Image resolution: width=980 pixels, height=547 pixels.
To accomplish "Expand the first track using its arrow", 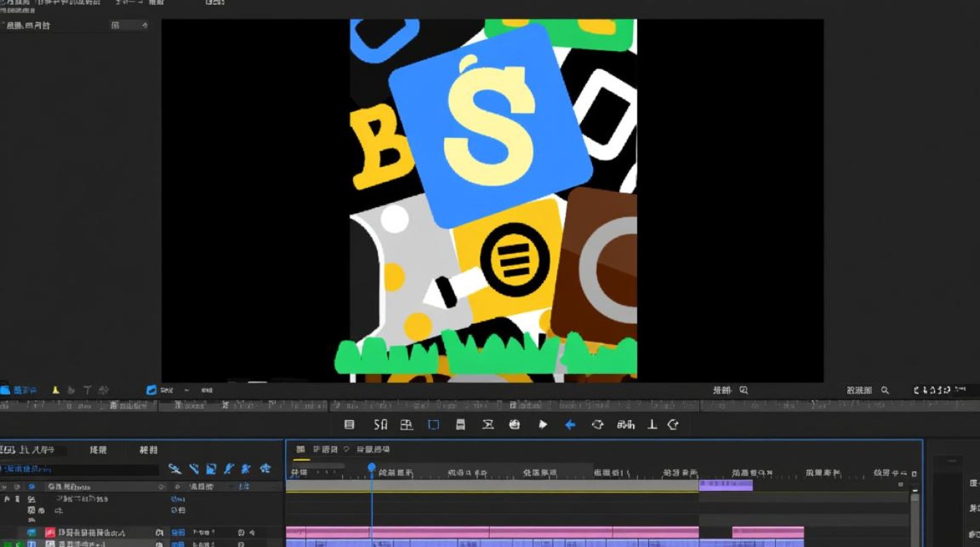I will pos(7,499).
